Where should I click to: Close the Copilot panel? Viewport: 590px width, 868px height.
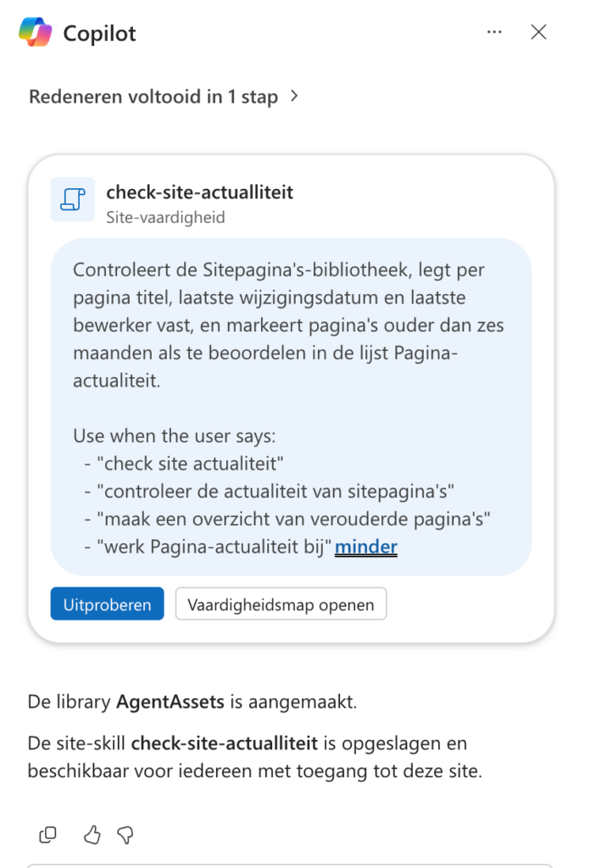point(538,32)
